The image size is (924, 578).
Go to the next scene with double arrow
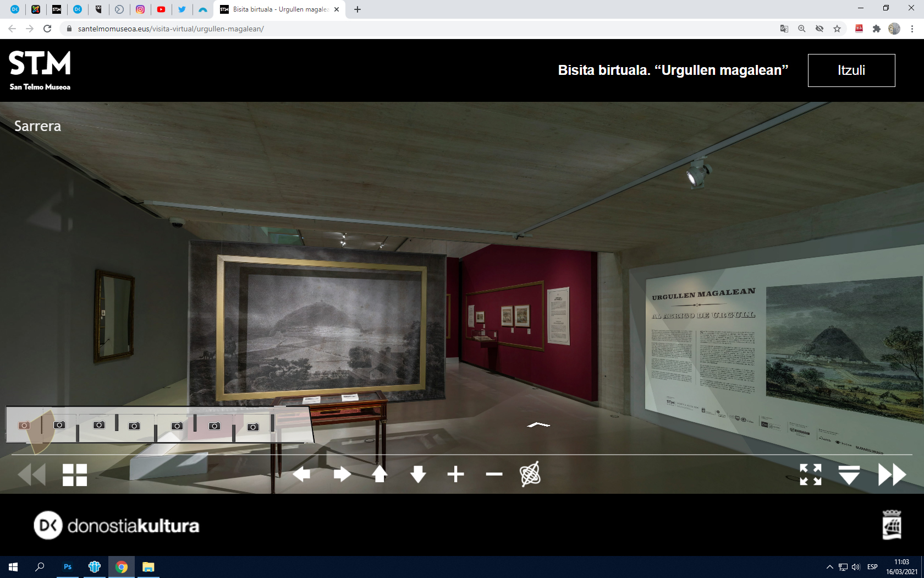892,475
